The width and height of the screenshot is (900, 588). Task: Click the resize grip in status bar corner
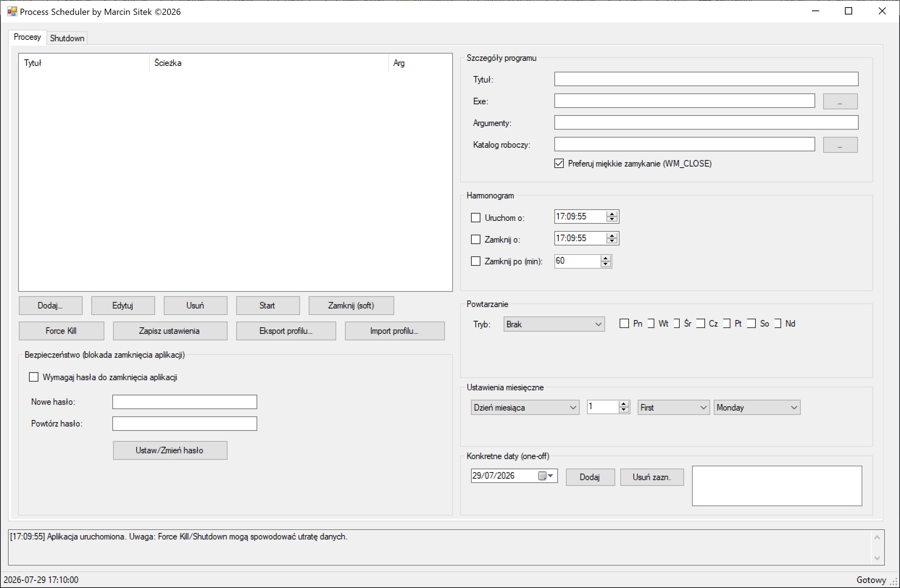(894, 582)
